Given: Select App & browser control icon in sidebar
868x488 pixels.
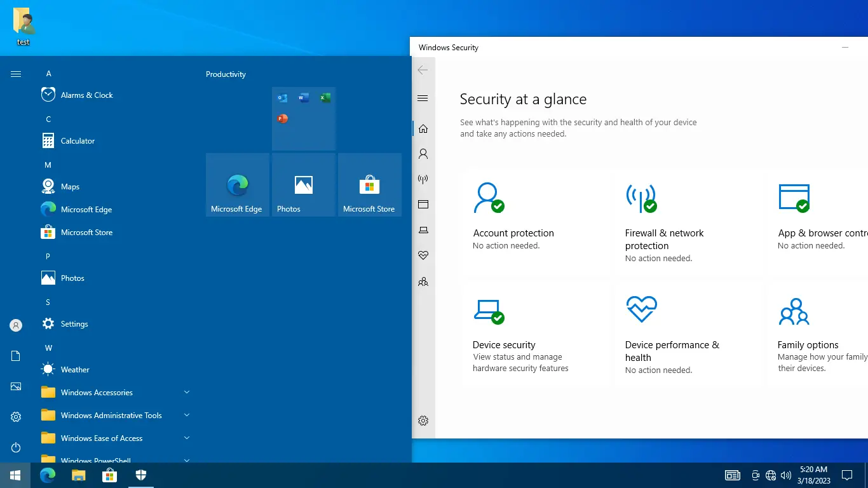Looking at the screenshot, I should click(x=423, y=205).
